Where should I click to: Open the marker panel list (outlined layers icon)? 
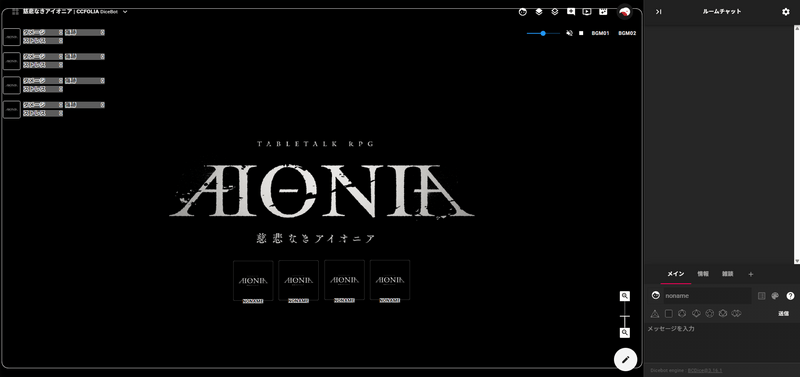(555, 12)
